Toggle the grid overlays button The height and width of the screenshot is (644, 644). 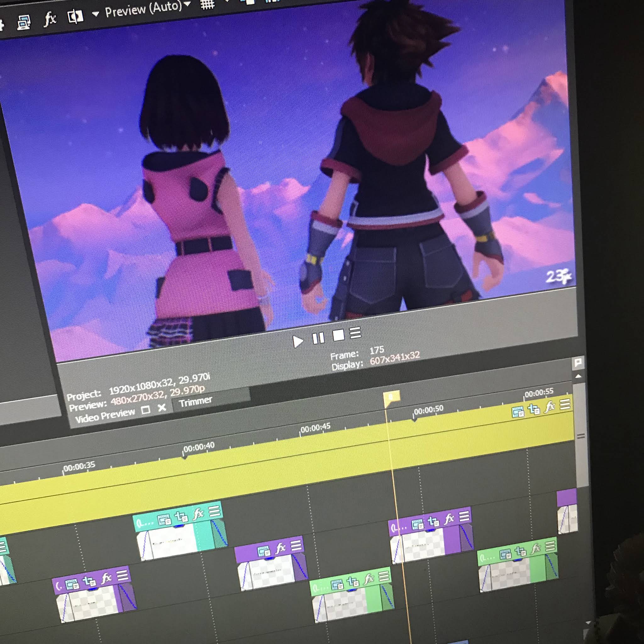(207, 5)
